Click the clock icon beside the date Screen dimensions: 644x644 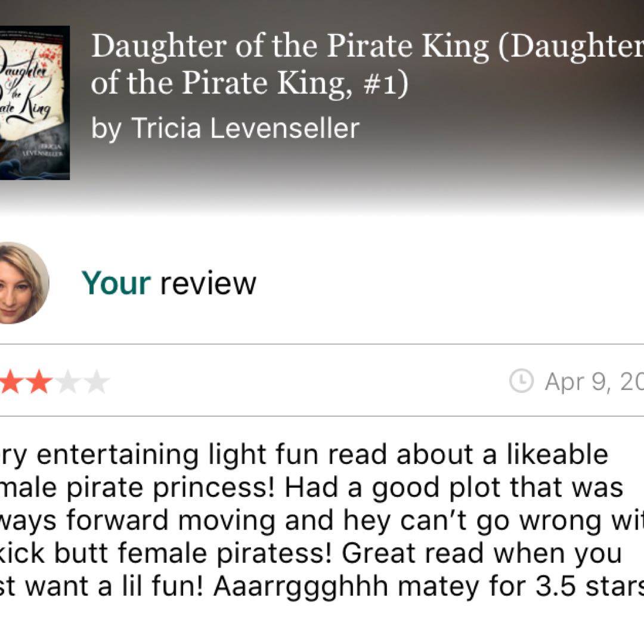tap(521, 381)
